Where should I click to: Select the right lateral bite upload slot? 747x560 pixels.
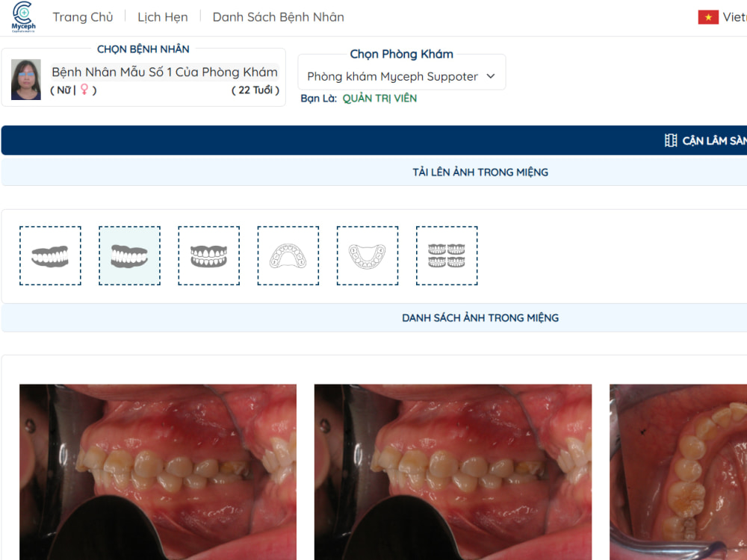pos(50,255)
